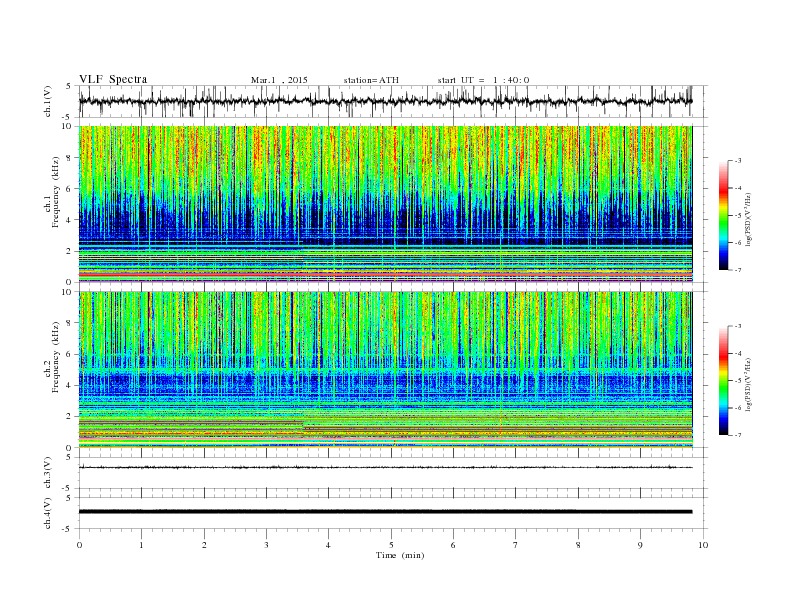Click the ch.2 'Frequency (kHz)' axis label

coord(56,356)
